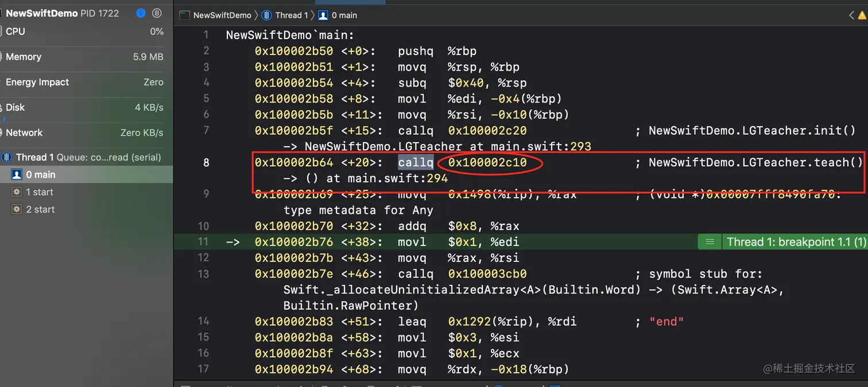Click the menu icon left of breakpoint badge
Image resolution: width=868 pixels, height=387 pixels.
[x=710, y=242]
